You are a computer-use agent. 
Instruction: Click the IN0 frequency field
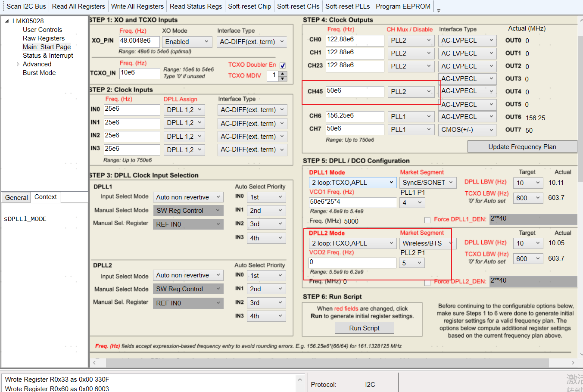coord(132,110)
